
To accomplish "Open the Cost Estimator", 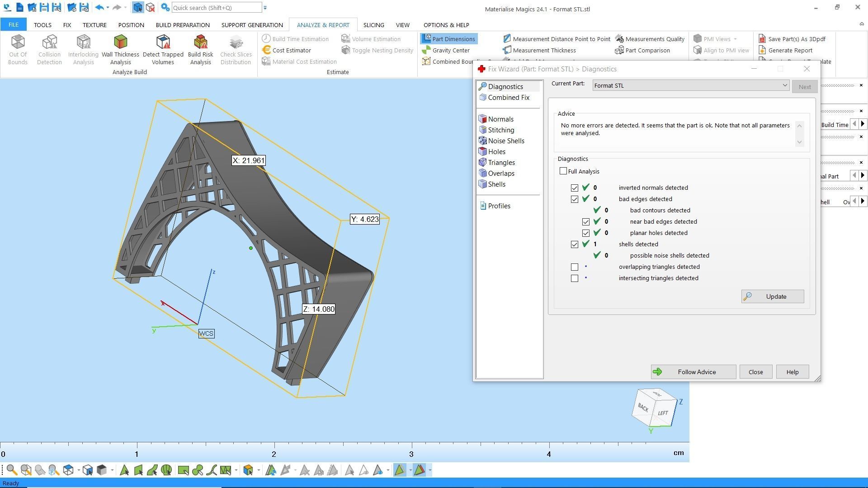I will coord(291,50).
